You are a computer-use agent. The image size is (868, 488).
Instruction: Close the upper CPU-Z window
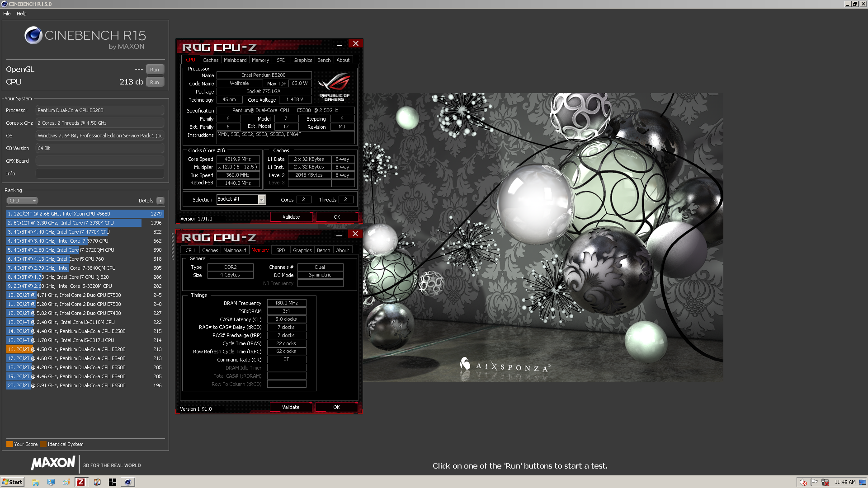[356, 44]
